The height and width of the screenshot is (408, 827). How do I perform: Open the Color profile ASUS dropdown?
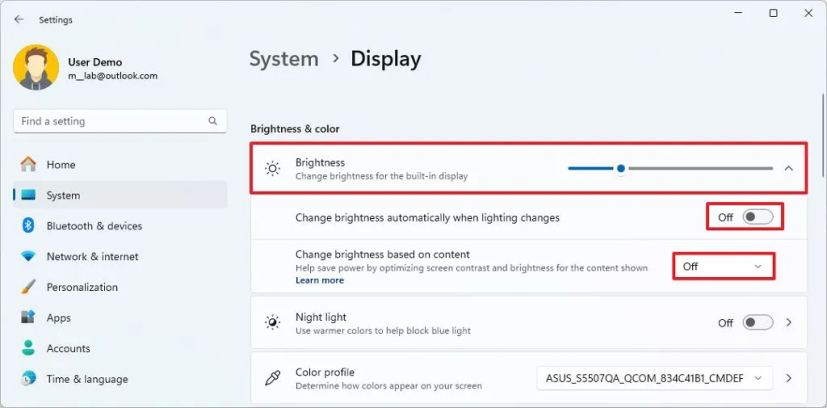655,378
